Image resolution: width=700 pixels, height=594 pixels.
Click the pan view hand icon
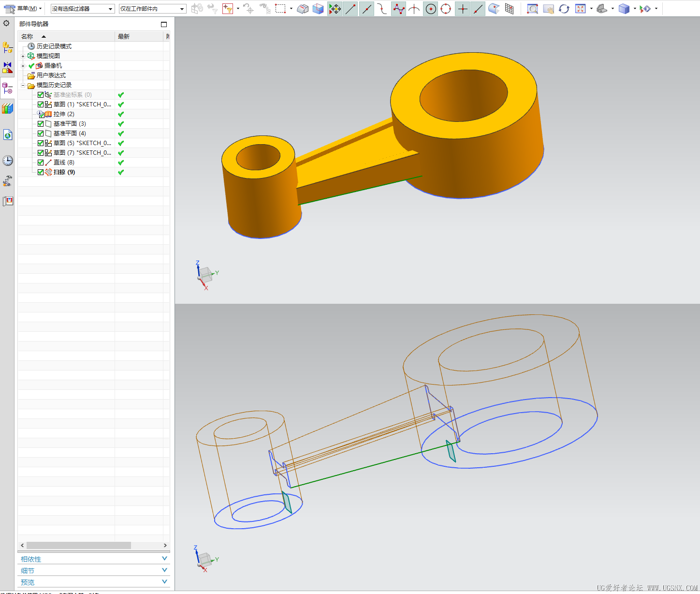point(548,9)
